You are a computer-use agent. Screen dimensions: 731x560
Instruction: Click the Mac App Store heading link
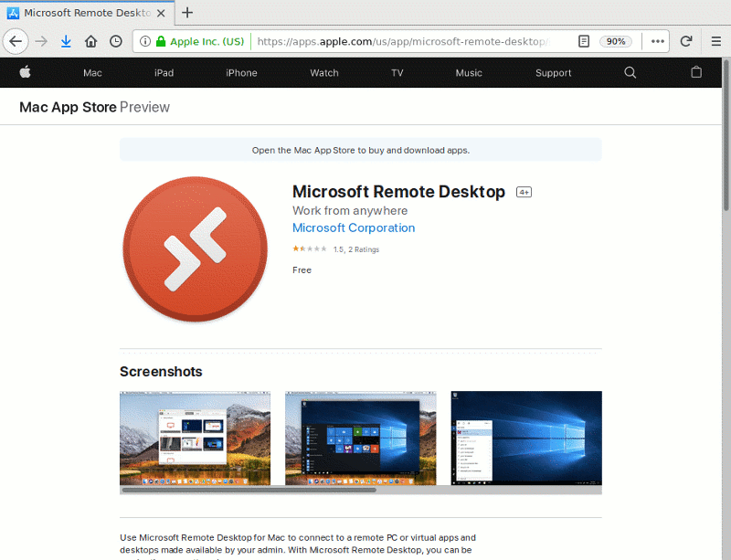coord(68,107)
